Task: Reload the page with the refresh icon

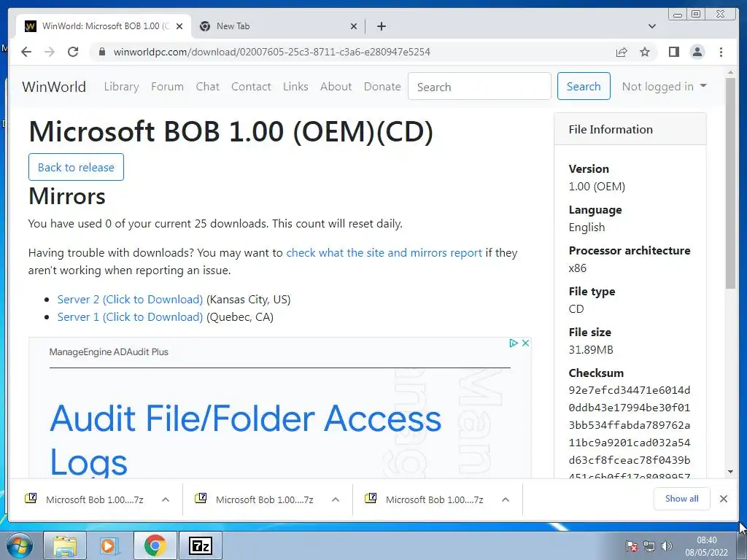Action: point(73,52)
